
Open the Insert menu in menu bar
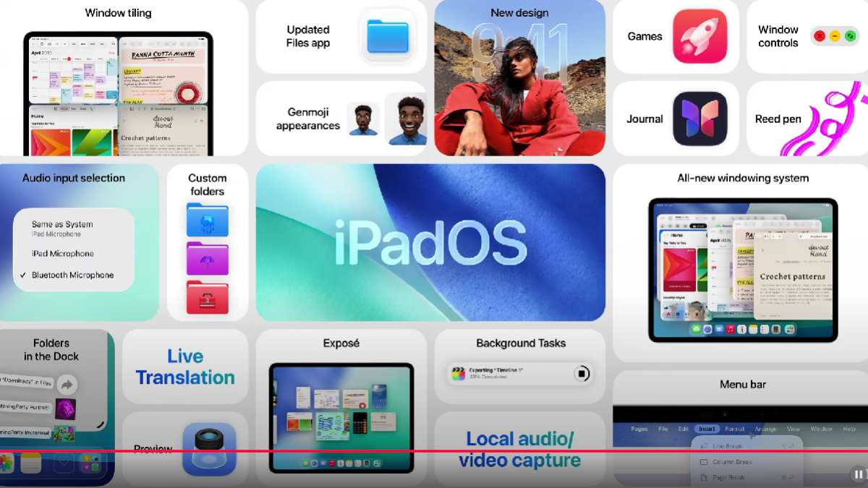[707, 429]
